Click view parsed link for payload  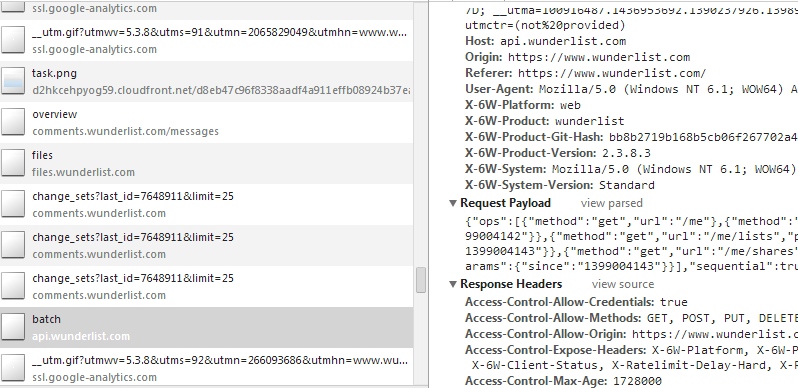pos(612,203)
